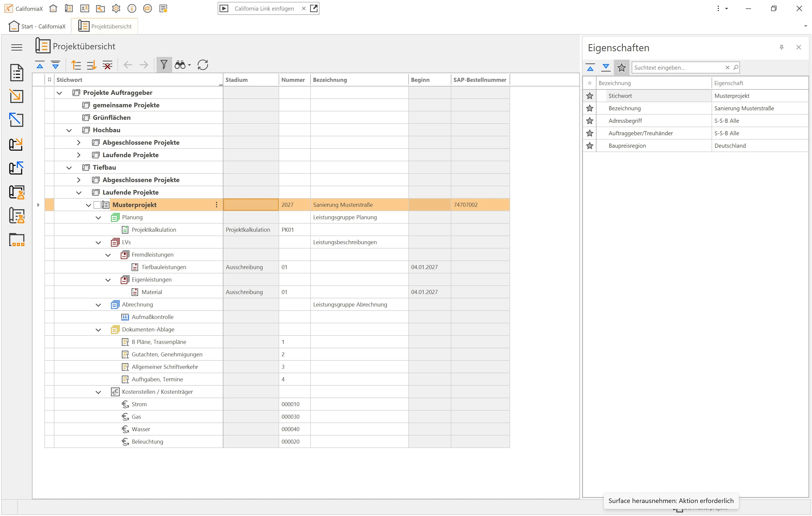Switch to the Projektübersicht tab
This screenshot has width=812, height=516.
(105, 26)
